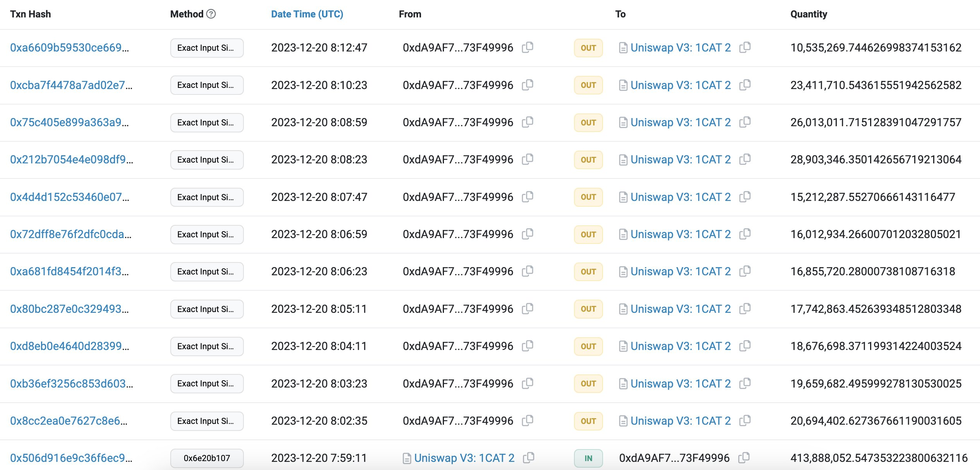Copy To address in 8:07:47 row
The image size is (980, 470).
click(x=745, y=197)
